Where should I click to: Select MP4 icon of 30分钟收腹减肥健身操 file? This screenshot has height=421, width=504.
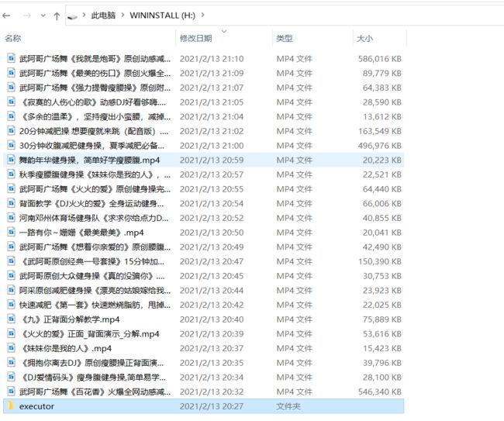tap(12, 145)
